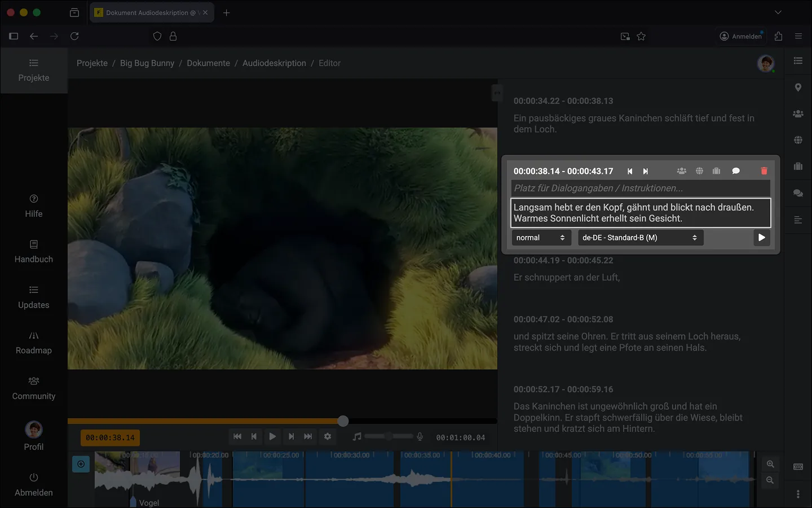Play the speech preview for the active segment
The image size is (812, 508).
pos(761,238)
